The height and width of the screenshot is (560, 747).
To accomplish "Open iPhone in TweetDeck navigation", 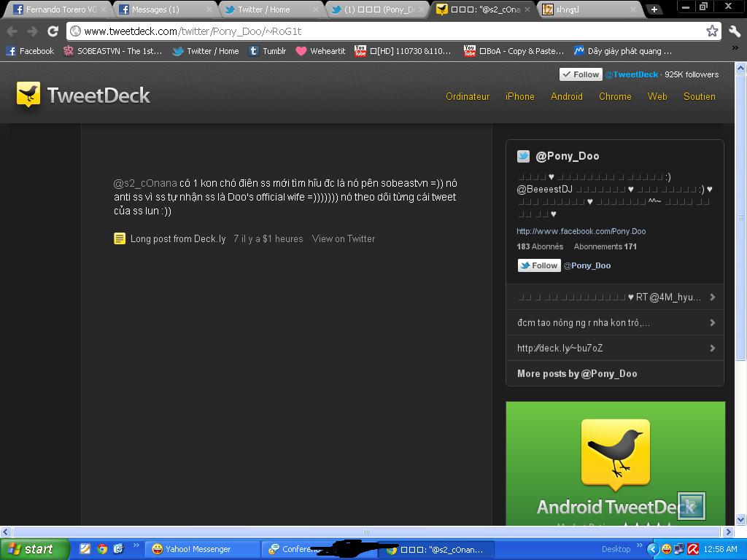I will click(519, 97).
